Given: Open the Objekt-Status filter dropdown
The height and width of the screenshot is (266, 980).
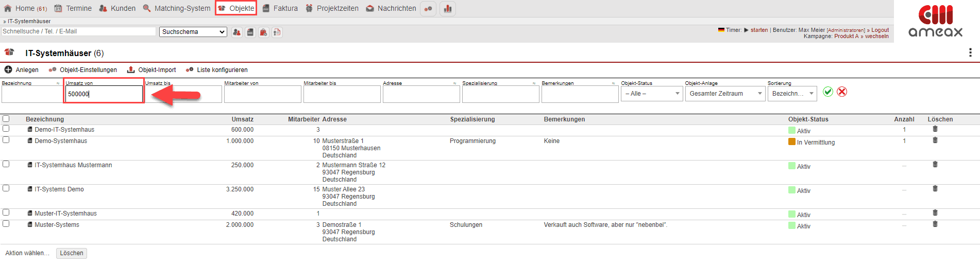Looking at the screenshot, I should [x=652, y=94].
